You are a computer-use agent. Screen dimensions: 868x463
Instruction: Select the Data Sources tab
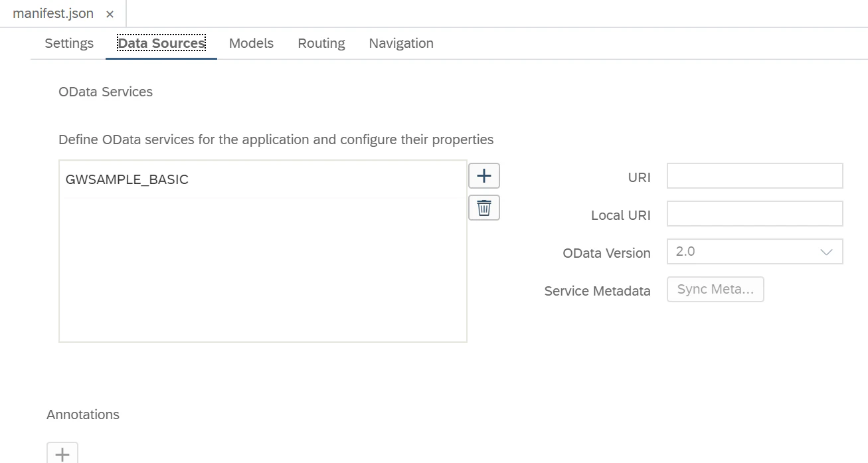161,43
